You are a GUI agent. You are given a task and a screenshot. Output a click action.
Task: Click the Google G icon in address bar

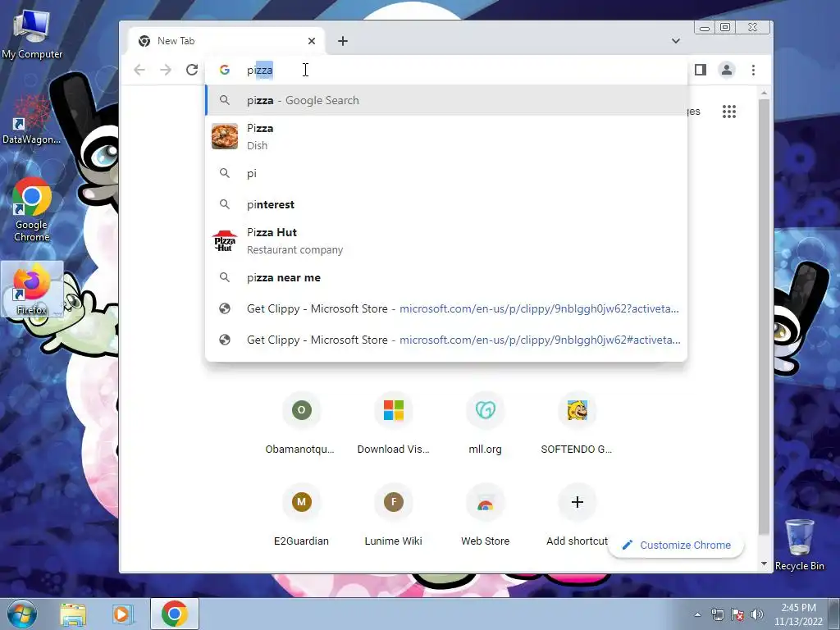pos(225,70)
